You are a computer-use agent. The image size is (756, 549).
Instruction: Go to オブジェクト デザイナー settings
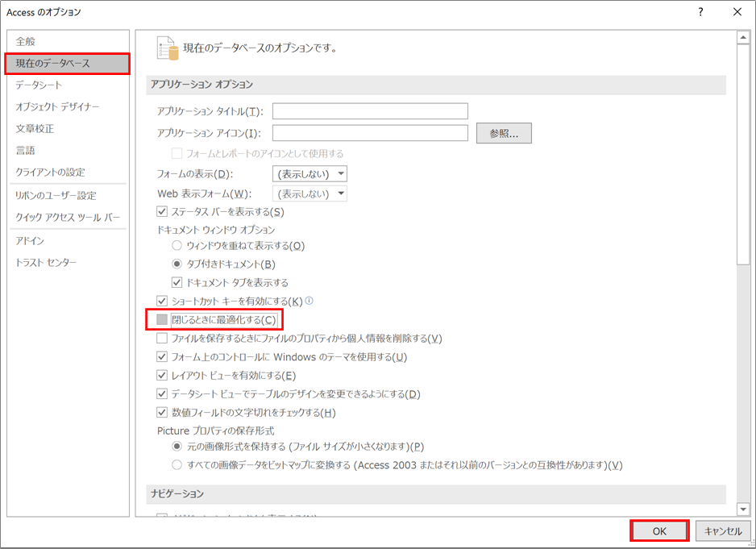click(x=68, y=106)
